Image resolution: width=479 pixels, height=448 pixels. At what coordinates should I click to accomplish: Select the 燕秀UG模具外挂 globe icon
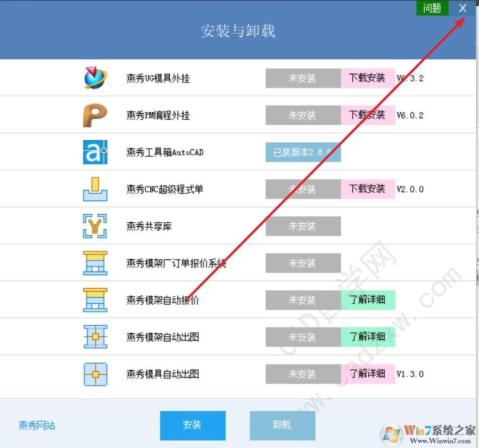coord(95,77)
